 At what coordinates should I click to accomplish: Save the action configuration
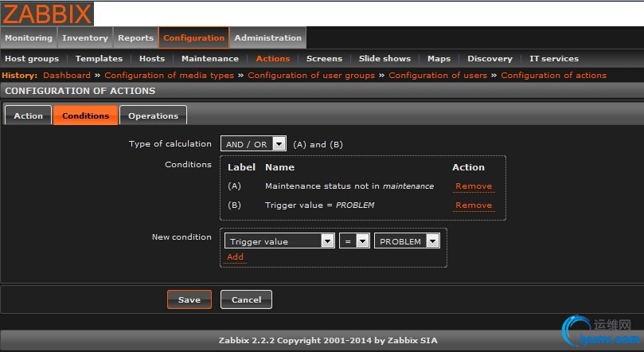189,299
